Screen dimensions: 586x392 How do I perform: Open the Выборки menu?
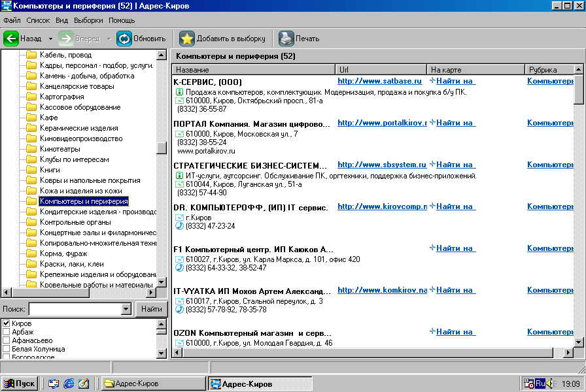click(88, 20)
